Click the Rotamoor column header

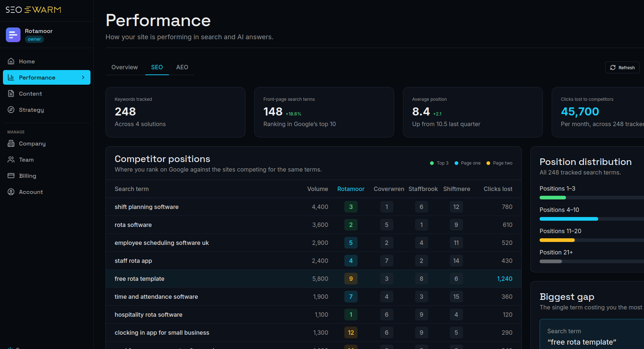[351, 189]
